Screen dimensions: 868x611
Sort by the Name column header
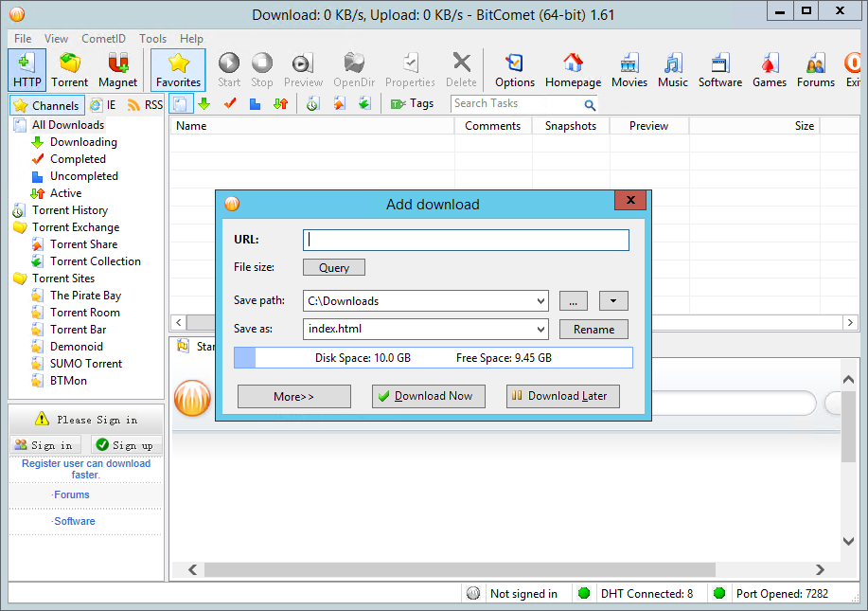pos(311,126)
